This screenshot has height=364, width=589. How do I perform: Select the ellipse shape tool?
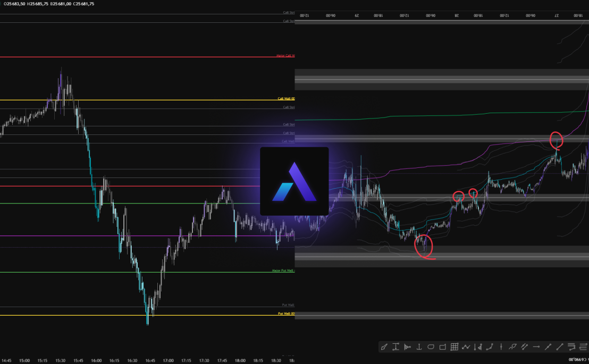click(x=431, y=346)
